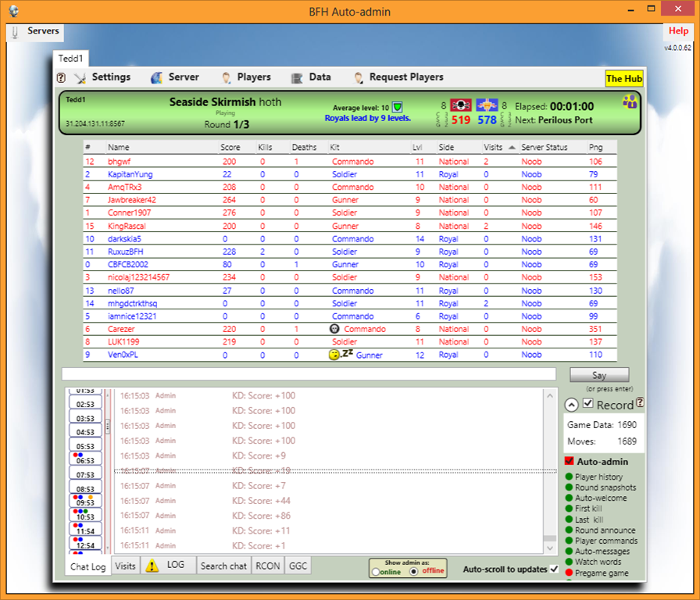Jump to the 09:53 timeline marker
The height and width of the screenshot is (600, 700).
pyautogui.click(x=85, y=501)
